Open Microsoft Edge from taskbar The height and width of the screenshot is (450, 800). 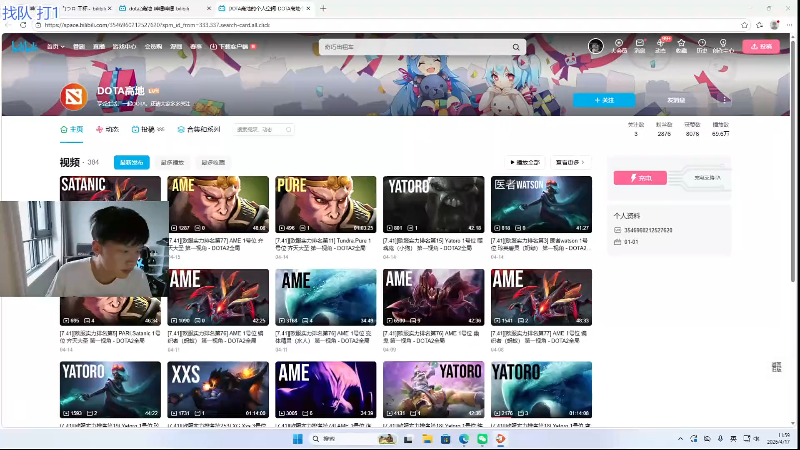464,439
